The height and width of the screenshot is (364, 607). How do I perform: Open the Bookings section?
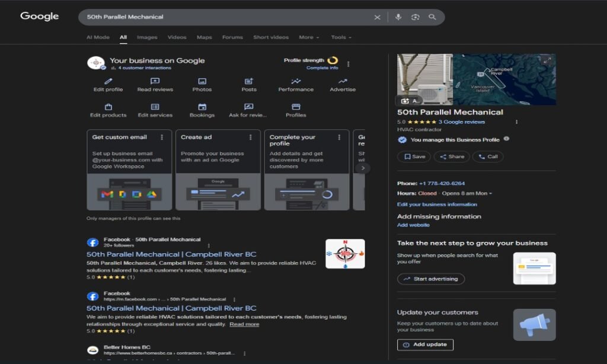[x=202, y=107]
